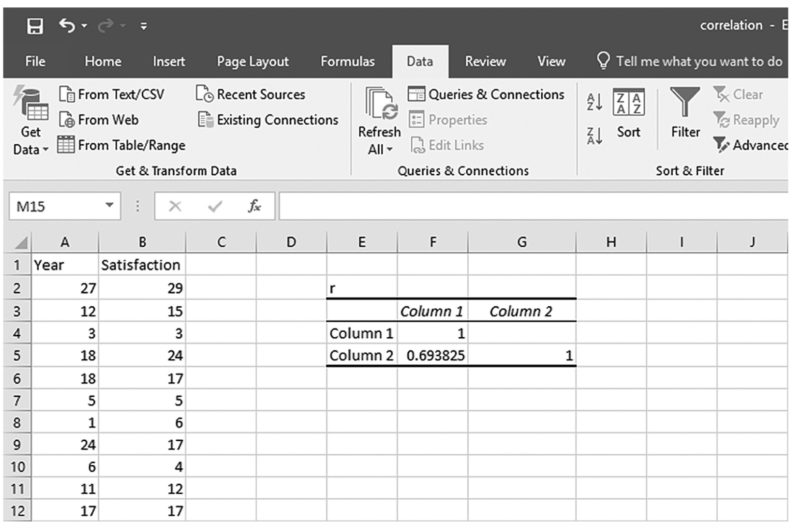The width and height of the screenshot is (793, 532).
Task: Select column F header
Action: 433,242
